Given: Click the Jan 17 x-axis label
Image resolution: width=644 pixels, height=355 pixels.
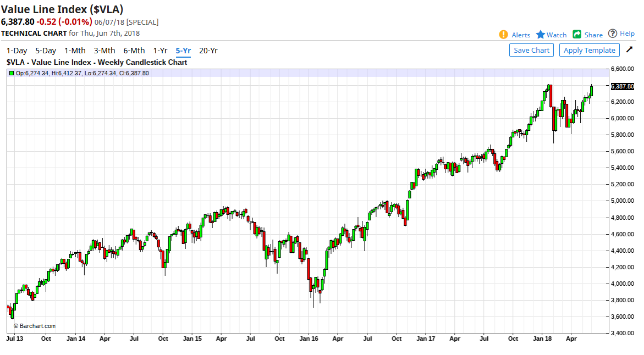Looking at the screenshot, I should (x=426, y=339).
